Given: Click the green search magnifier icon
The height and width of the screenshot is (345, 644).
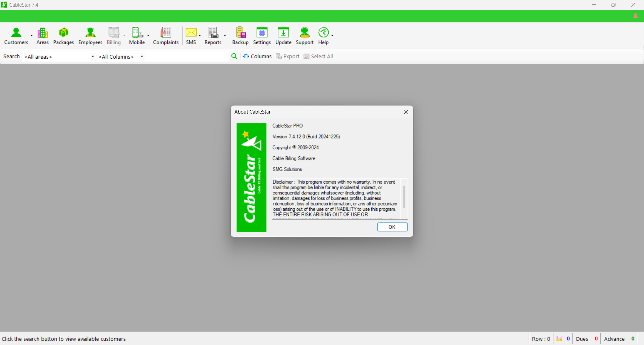Looking at the screenshot, I should [x=234, y=56].
